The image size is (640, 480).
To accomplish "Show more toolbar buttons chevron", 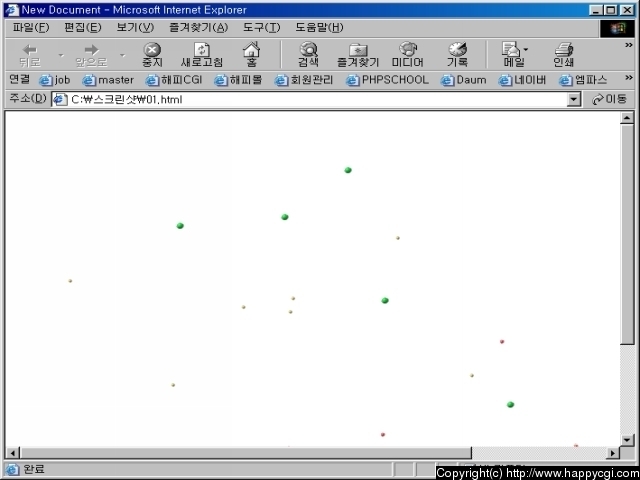I will pyautogui.click(x=629, y=45).
